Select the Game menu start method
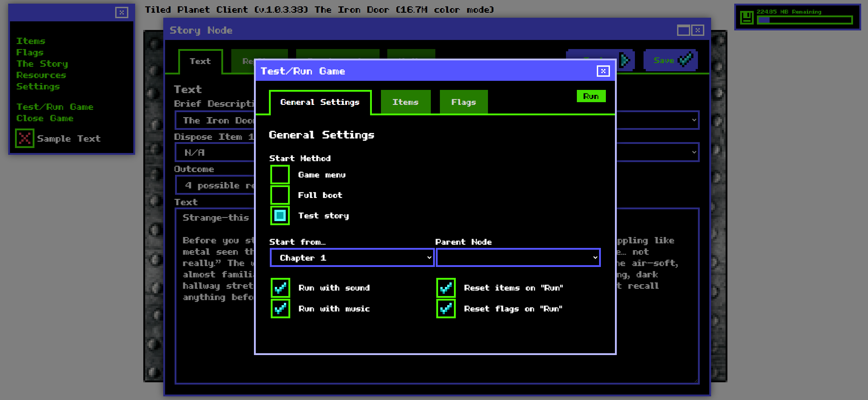The width and height of the screenshot is (868, 400). coord(280,175)
